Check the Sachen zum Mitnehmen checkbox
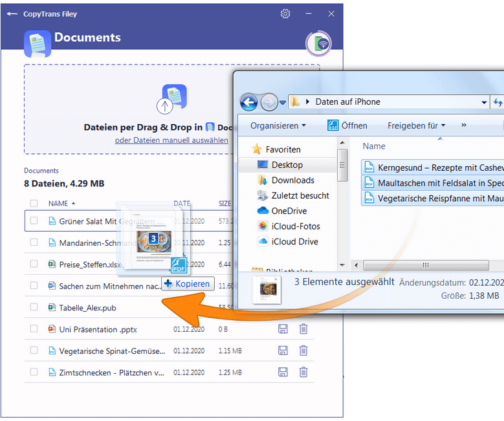504x421 pixels. pyautogui.click(x=34, y=285)
